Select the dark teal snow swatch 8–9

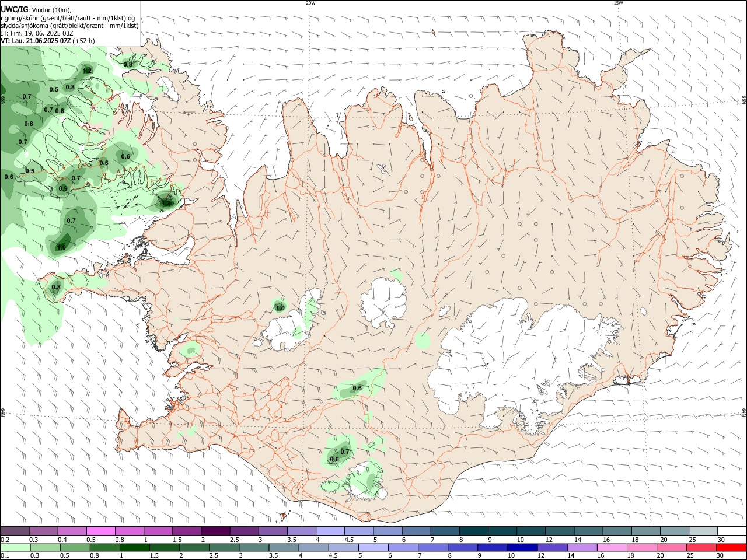click(x=474, y=531)
